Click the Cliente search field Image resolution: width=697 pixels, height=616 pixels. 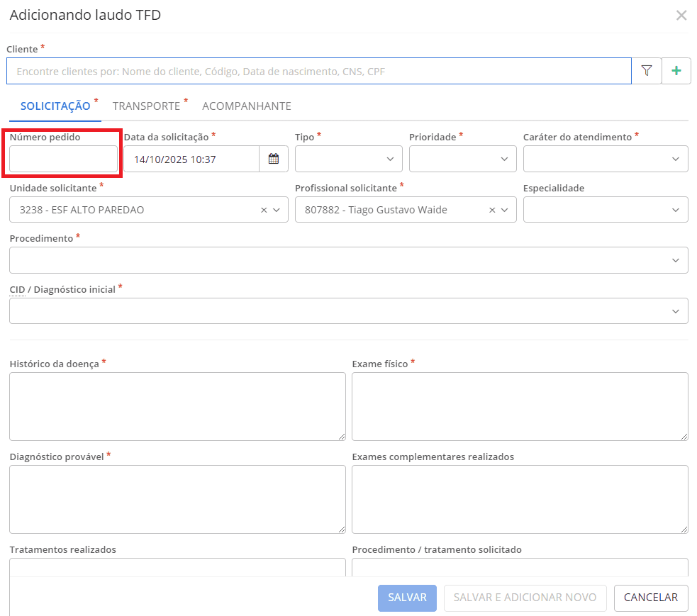pyautogui.click(x=318, y=71)
